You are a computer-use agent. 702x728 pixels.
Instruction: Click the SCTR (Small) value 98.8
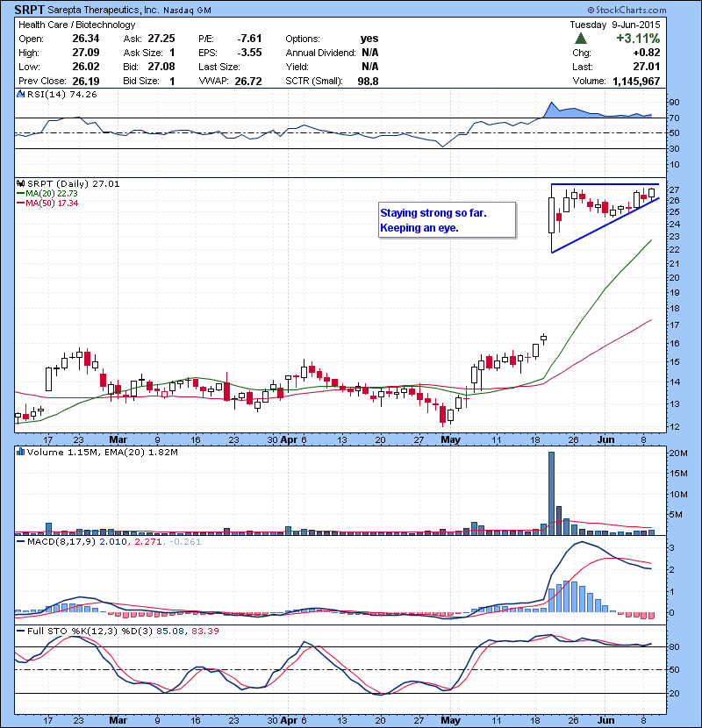pos(368,81)
